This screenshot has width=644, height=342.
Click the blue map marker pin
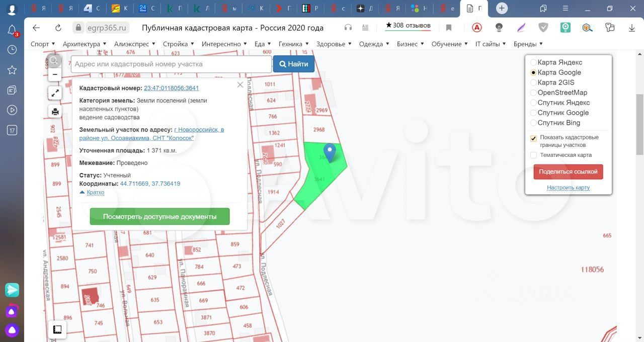pyautogui.click(x=330, y=152)
